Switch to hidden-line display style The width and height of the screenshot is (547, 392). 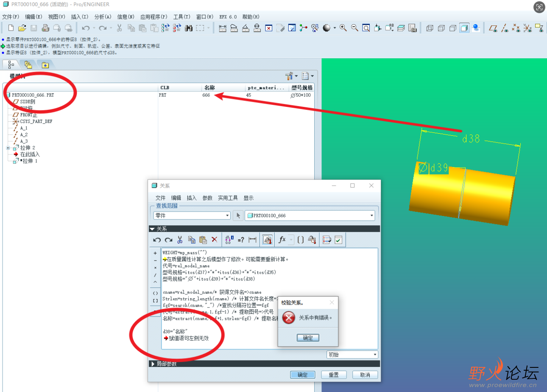coord(441,28)
